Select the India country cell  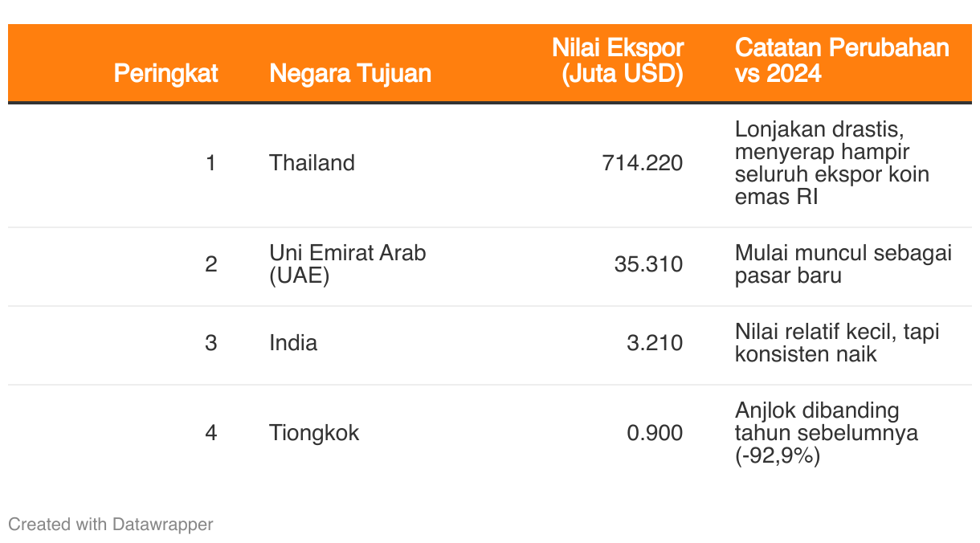pos(293,343)
